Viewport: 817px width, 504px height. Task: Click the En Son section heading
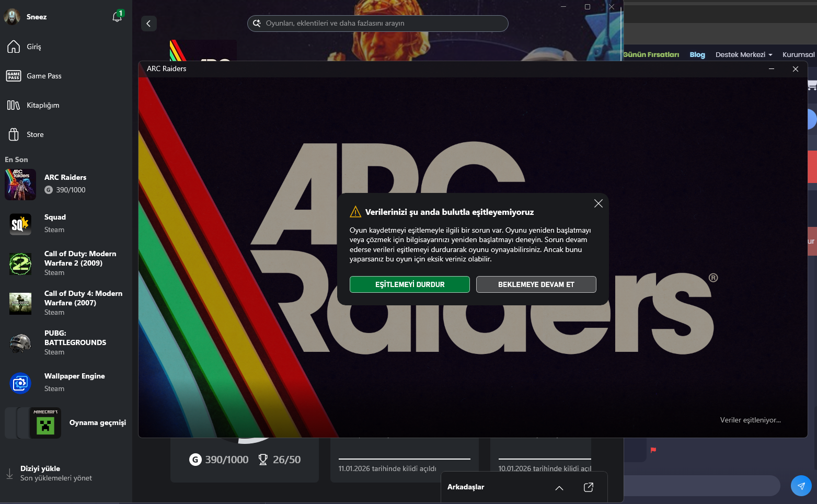(x=16, y=159)
